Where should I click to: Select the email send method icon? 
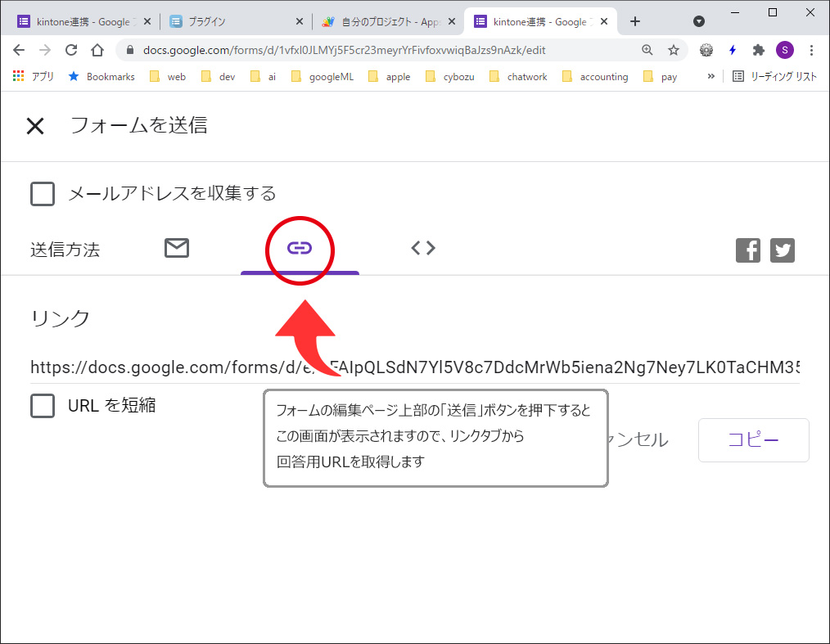coord(177,248)
